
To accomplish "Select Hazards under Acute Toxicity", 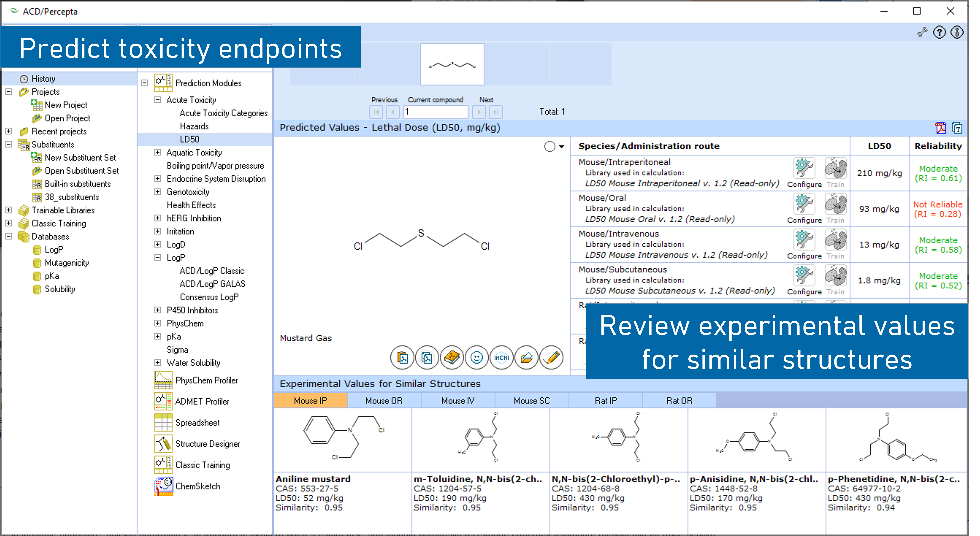I will [194, 126].
